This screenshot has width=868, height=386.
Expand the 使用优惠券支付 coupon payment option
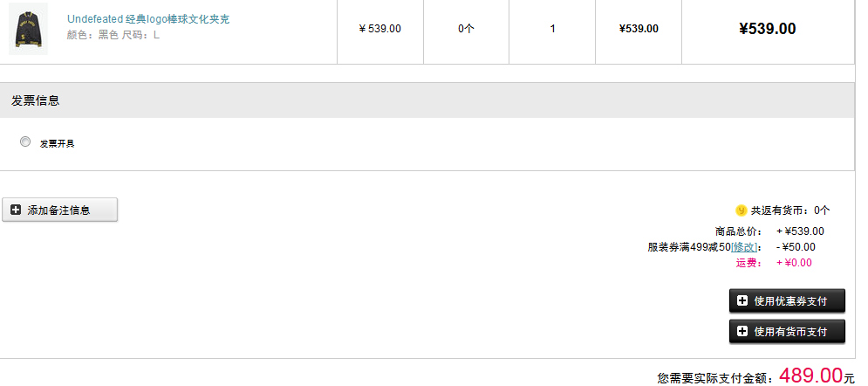[787, 300]
